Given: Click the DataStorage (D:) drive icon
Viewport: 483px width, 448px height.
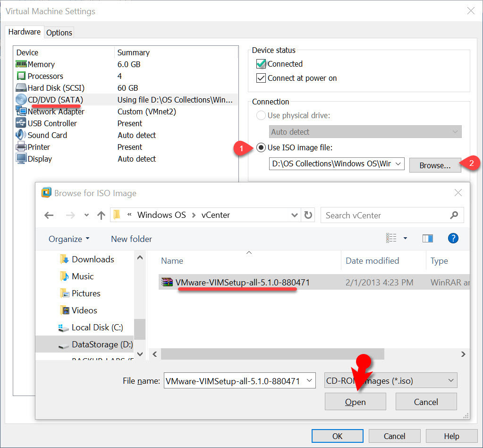Looking at the screenshot, I should pos(63,346).
